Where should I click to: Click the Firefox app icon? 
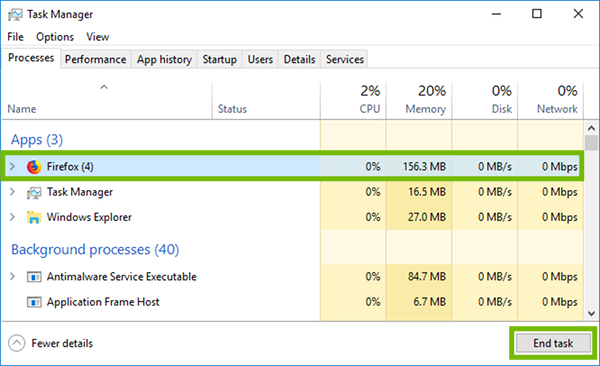pos(34,167)
